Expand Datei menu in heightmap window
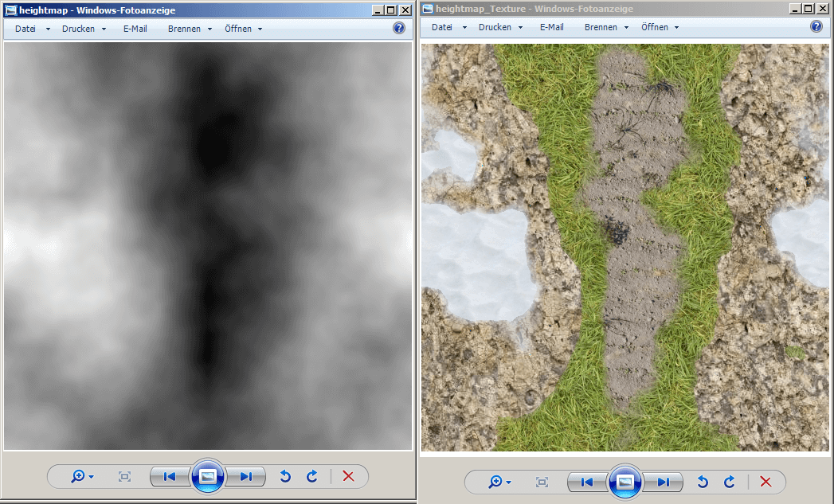 pyautogui.click(x=32, y=29)
